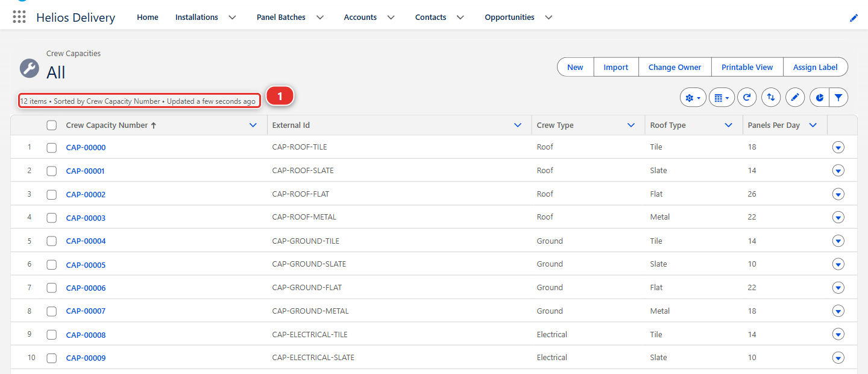Click the Change Owner button
The width and height of the screenshot is (868, 374).
(675, 67)
